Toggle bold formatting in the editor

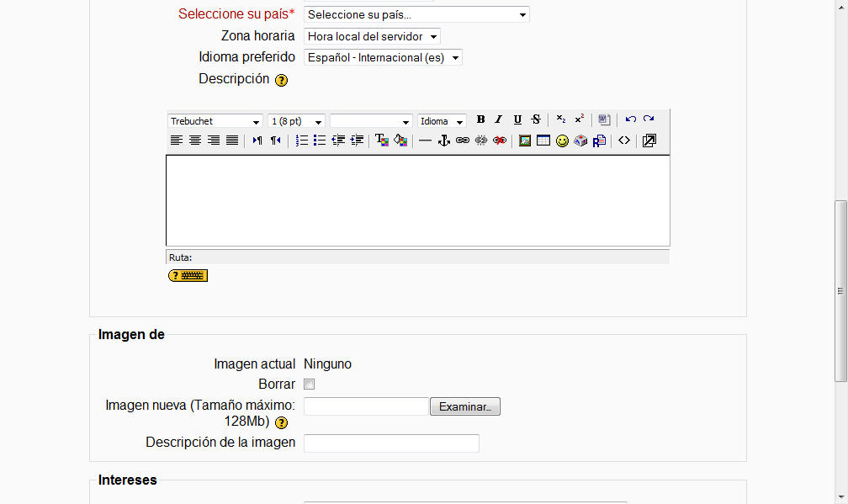pyautogui.click(x=481, y=120)
